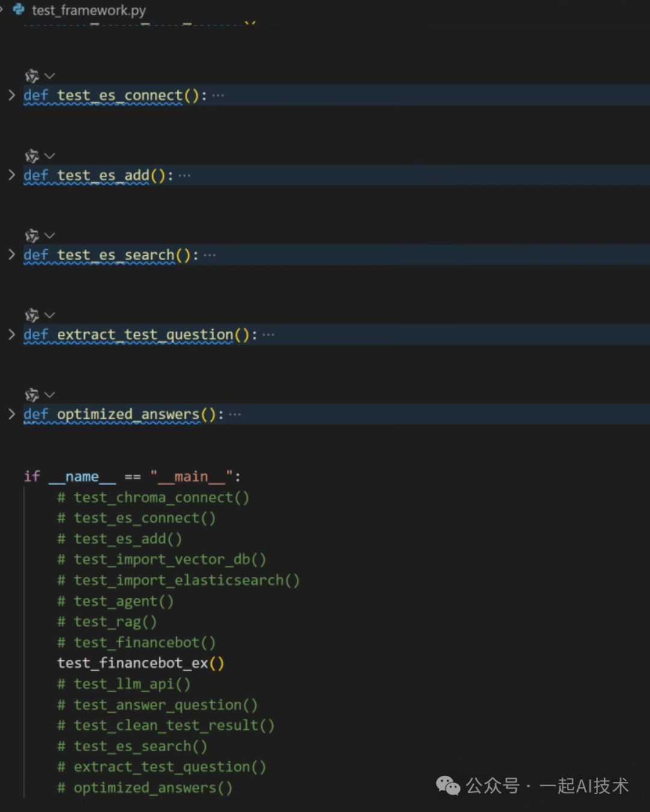Click AI sparkle icon above optimized_answers
This screenshot has height=812, width=650.
click(x=32, y=395)
